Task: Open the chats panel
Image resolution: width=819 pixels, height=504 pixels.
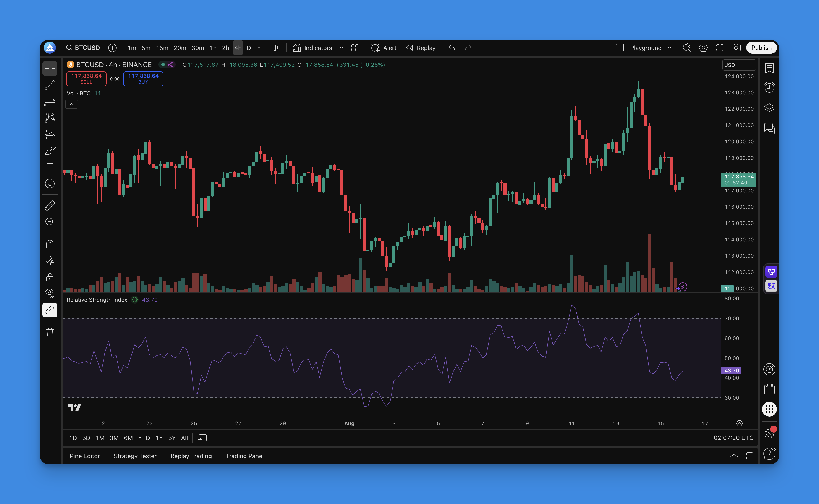Action: point(769,128)
